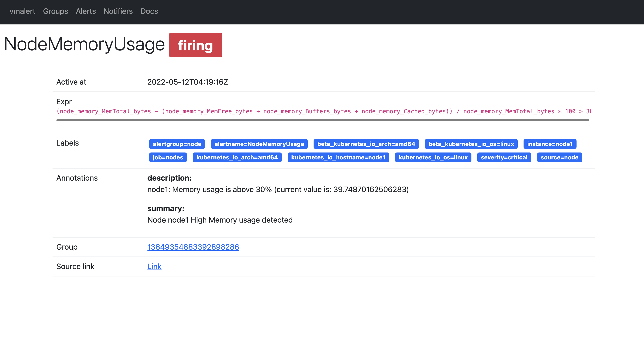Open the Groups menu item
The image size is (644, 337).
tap(55, 11)
